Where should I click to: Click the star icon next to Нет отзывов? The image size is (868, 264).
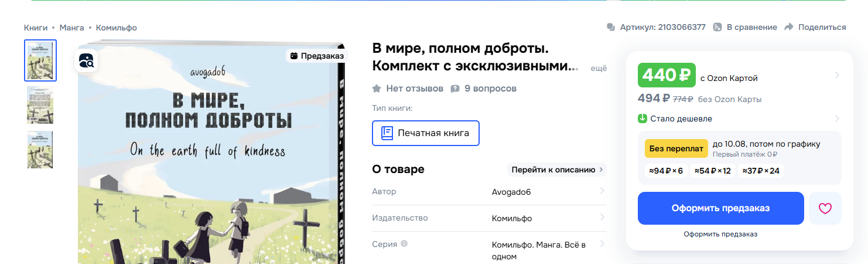click(x=377, y=89)
